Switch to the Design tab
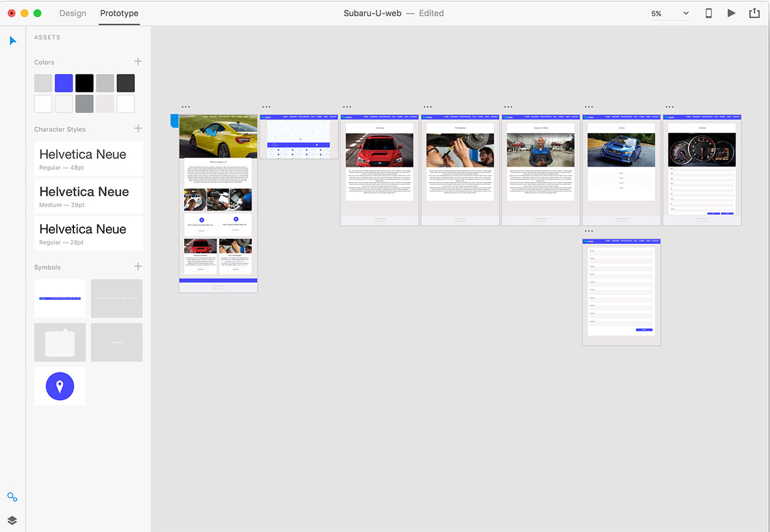 [x=73, y=13]
